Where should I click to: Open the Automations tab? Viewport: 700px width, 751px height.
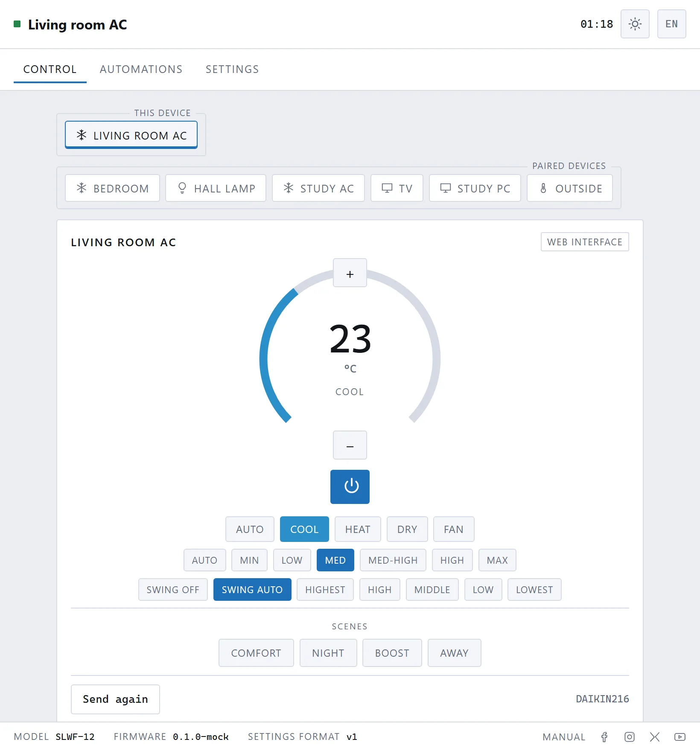pos(141,70)
